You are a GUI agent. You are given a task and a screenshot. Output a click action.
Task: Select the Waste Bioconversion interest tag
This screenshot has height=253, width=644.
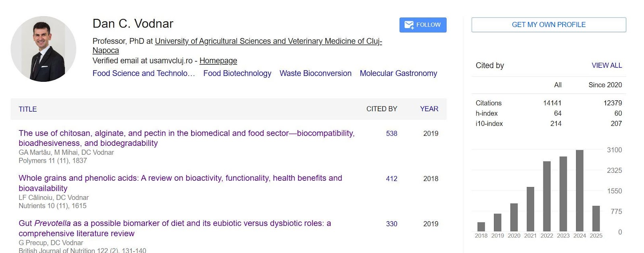tap(316, 73)
